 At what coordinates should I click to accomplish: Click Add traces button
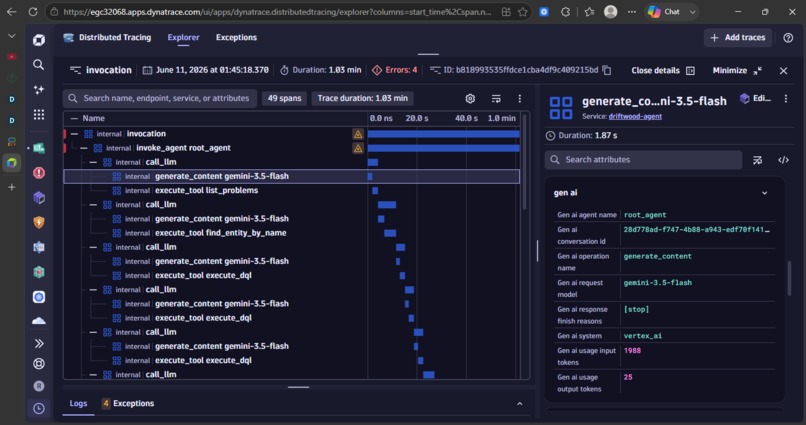point(738,38)
